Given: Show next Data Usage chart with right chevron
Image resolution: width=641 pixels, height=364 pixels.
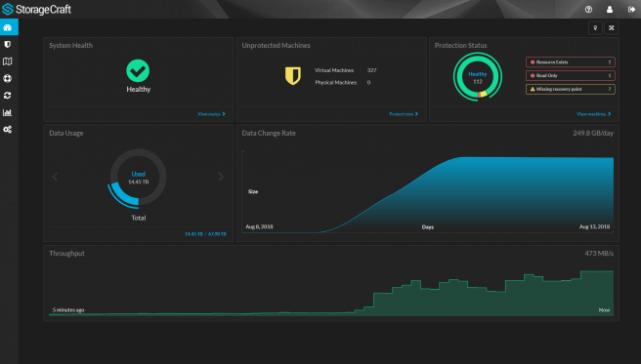Looking at the screenshot, I should point(221,177).
